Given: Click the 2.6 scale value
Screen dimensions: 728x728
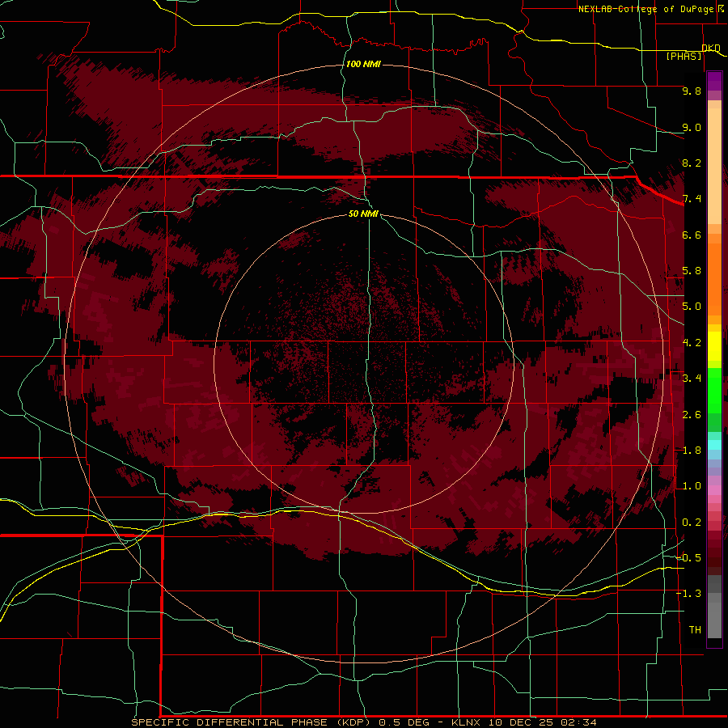Looking at the screenshot, I should [x=692, y=415].
